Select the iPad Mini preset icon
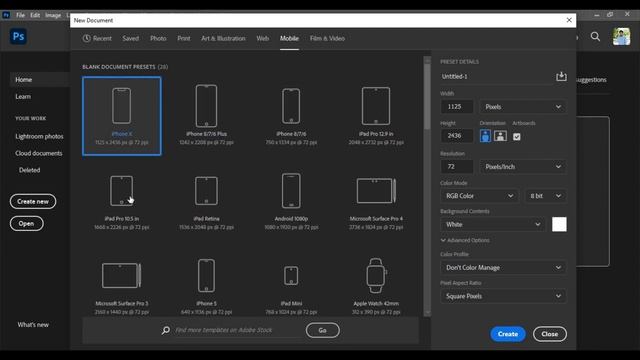This screenshot has height=360, width=640. click(x=291, y=276)
